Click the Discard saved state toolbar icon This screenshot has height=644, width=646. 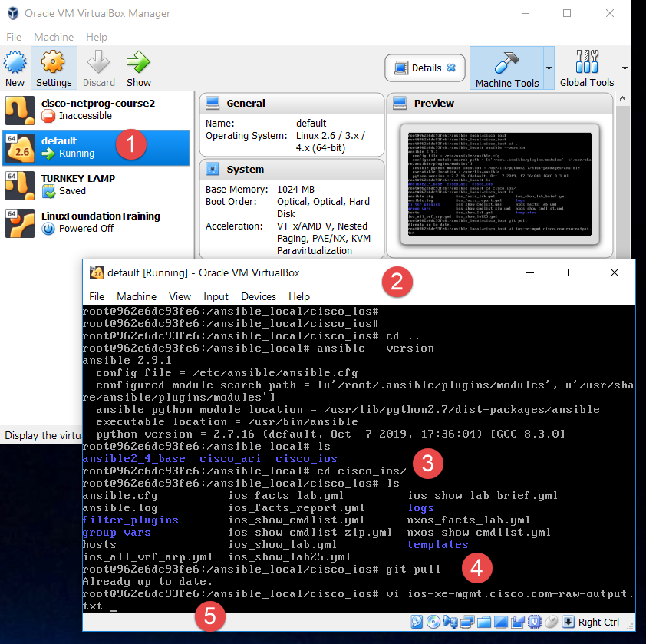coord(98,68)
